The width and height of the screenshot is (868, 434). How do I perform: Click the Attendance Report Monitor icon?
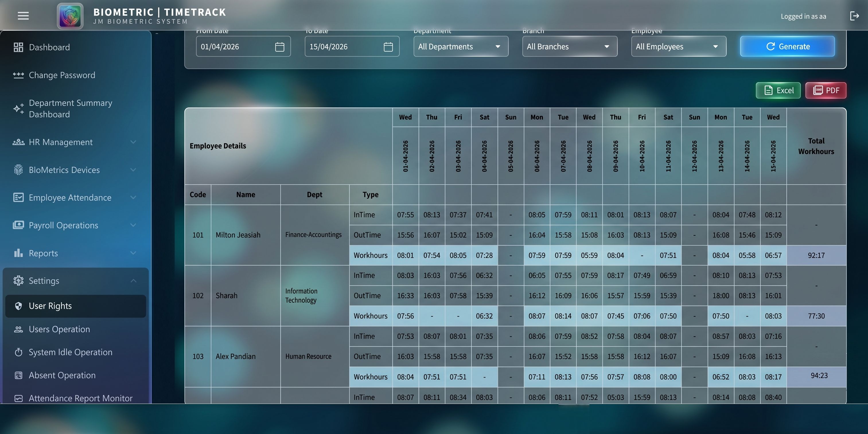[x=18, y=398]
